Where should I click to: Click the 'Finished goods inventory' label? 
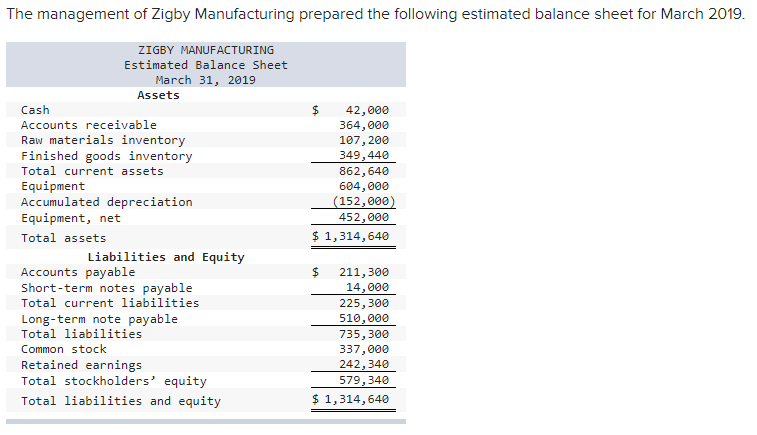point(107,156)
